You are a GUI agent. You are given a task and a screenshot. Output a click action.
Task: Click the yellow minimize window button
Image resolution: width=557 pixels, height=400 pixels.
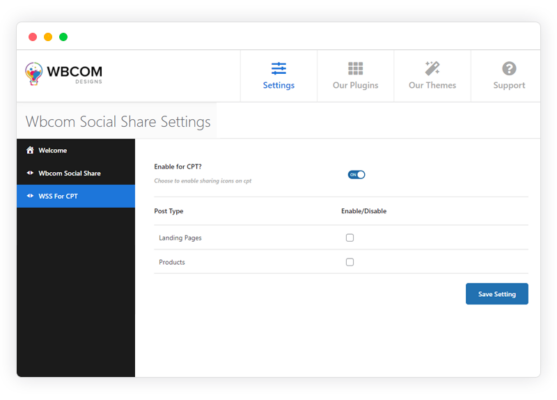[48, 37]
